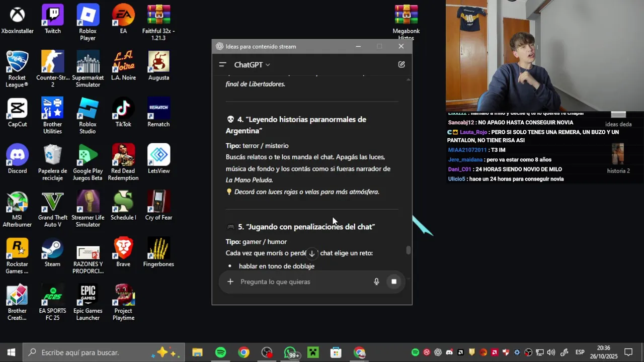Open the Windows Start menu
The image size is (644, 362).
coord(11,352)
